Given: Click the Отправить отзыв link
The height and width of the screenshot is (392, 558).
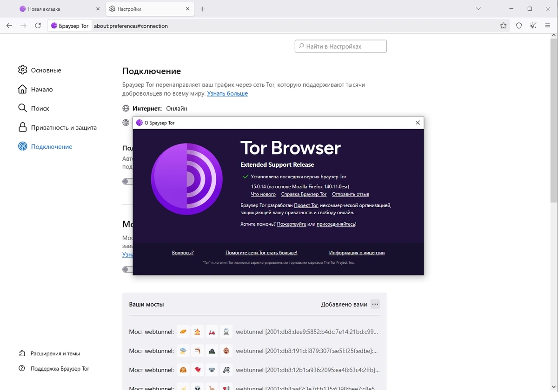Looking at the screenshot, I should pos(351,194).
